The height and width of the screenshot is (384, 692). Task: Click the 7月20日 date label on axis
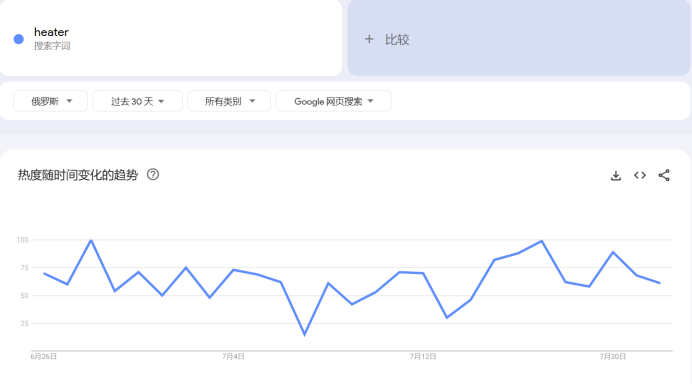(x=613, y=356)
